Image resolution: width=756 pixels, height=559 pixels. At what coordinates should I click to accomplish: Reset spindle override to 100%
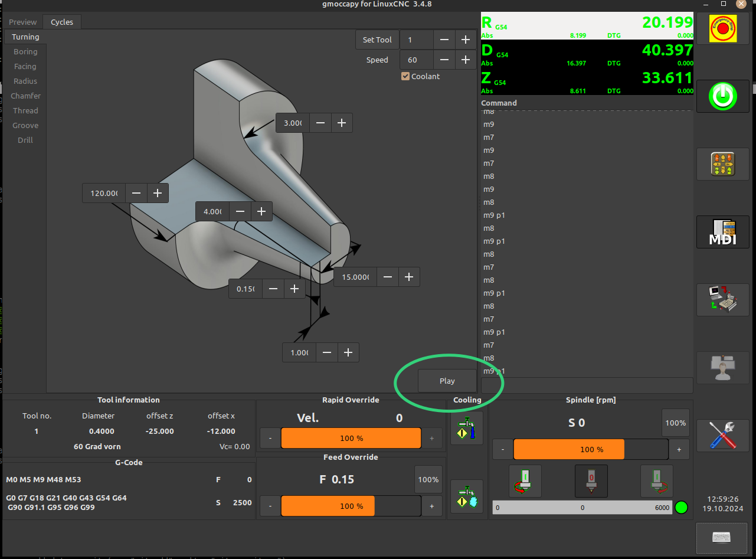pyautogui.click(x=676, y=423)
